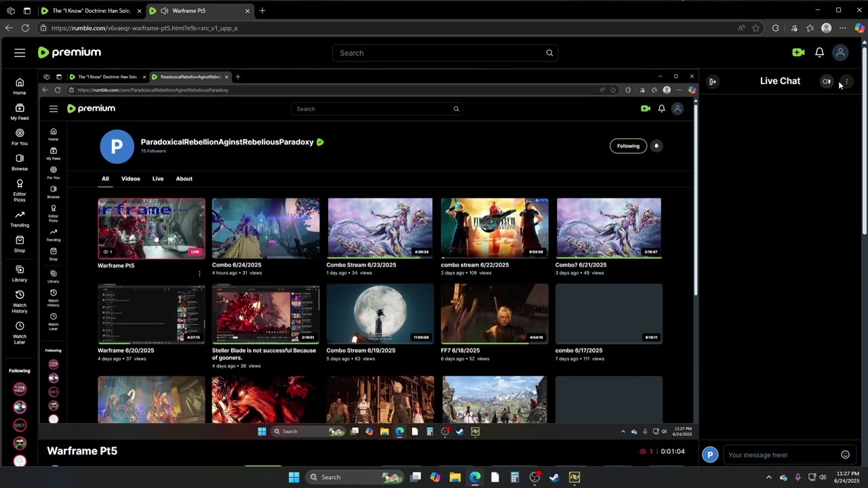Click Combo Stream 6/23/2025 video title
The width and height of the screenshot is (868, 488).
point(361,265)
